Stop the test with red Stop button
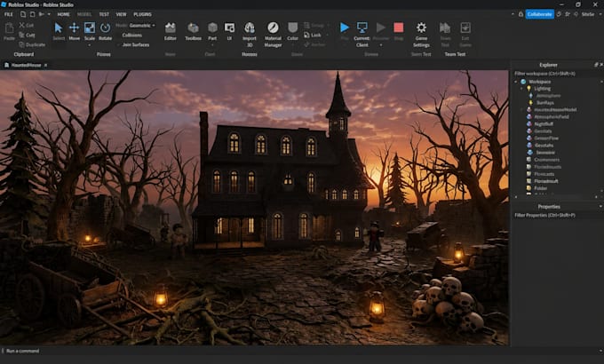Viewport: 604px width, 364px height. coord(399,28)
